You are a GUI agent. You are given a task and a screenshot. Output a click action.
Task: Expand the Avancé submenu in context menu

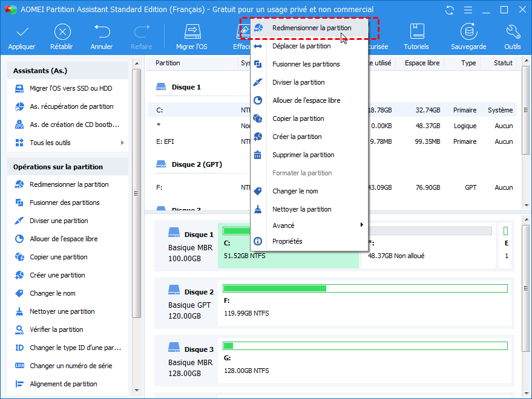coord(309,225)
